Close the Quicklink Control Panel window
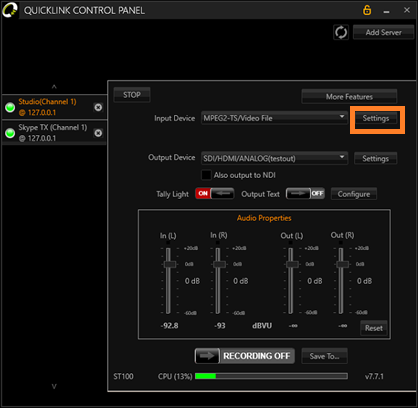The width and height of the screenshot is (418, 408). point(407,10)
